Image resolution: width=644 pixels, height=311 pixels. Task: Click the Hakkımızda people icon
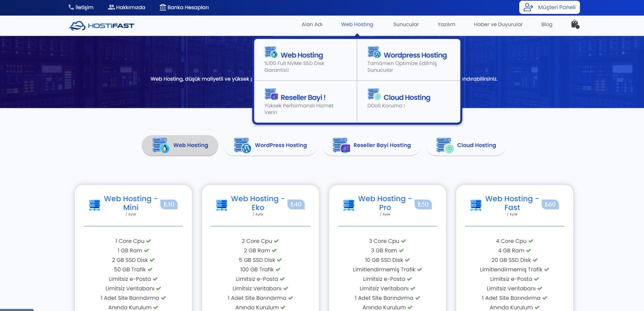(x=111, y=7)
